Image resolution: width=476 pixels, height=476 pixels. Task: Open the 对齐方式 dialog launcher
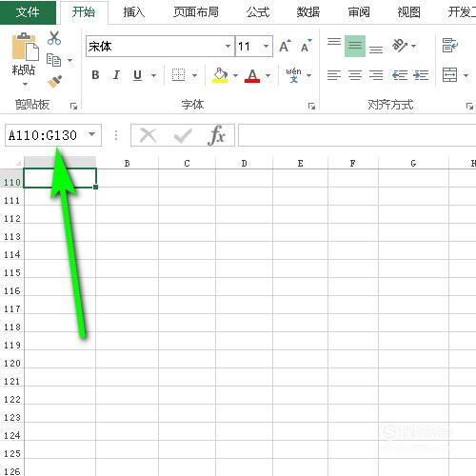[469, 107]
